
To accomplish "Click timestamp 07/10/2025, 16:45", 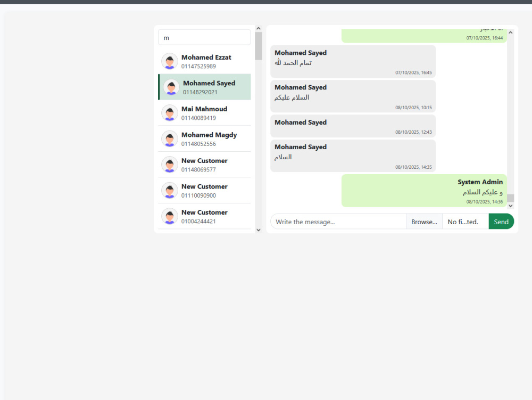I will click(413, 72).
